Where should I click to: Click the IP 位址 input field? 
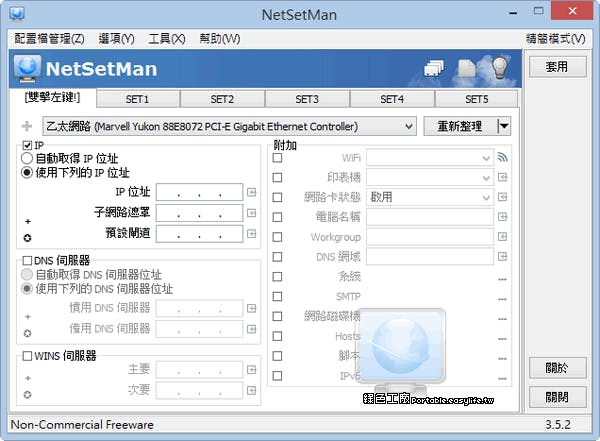click(199, 192)
